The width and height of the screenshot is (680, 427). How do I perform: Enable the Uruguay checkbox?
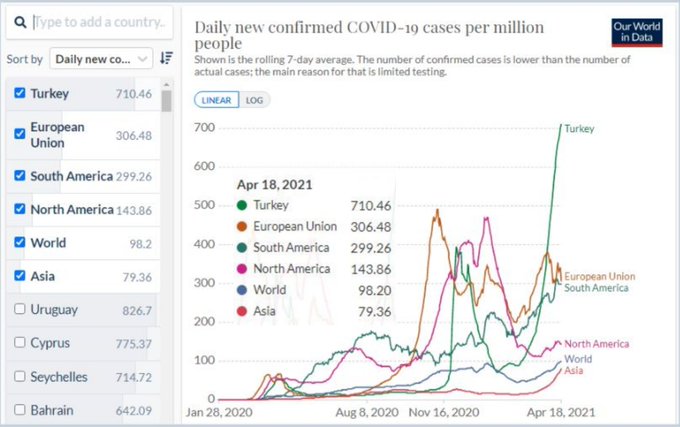20,309
